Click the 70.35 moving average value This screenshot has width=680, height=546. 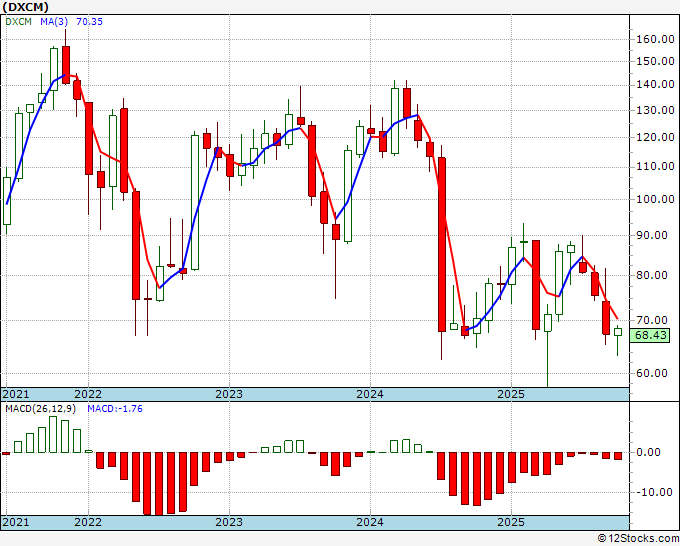coord(89,21)
